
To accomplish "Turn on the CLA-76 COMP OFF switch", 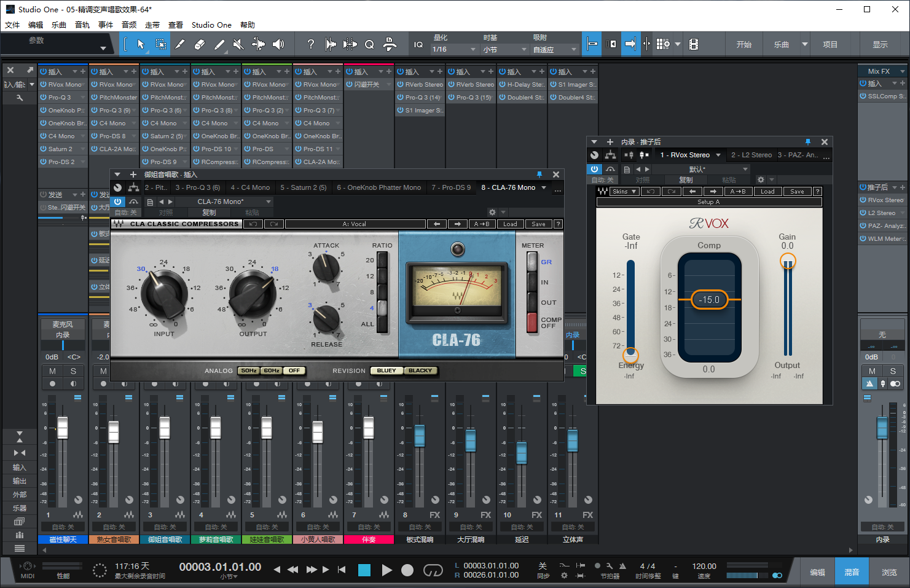I will [532, 321].
